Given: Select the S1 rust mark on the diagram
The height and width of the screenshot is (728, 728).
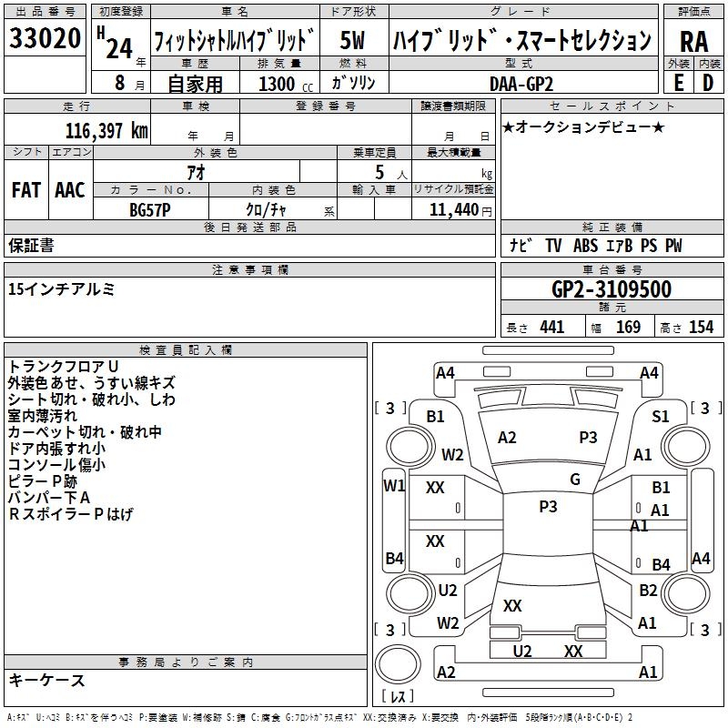Looking at the screenshot, I should coord(660,416).
